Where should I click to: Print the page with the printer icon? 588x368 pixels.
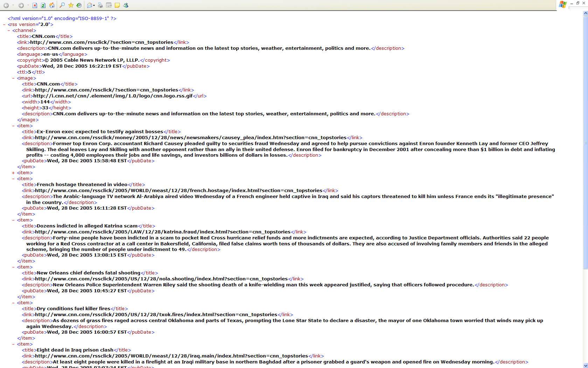100,5
